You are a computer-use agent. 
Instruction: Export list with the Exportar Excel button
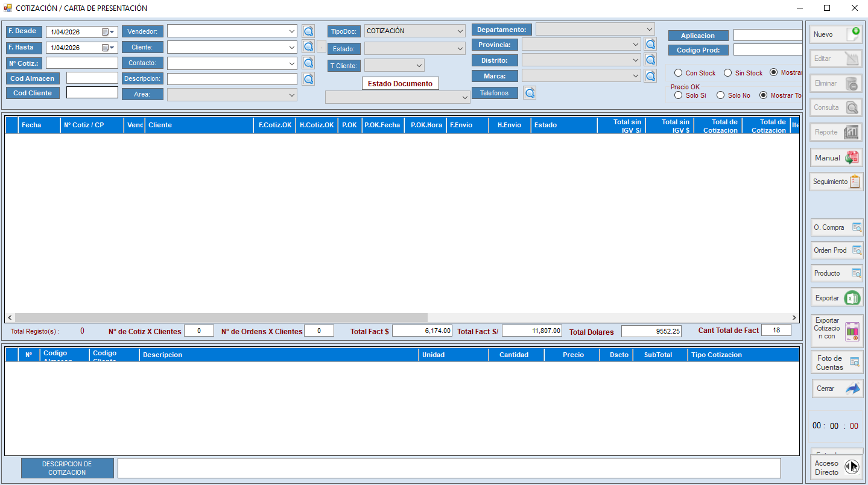[836, 298]
